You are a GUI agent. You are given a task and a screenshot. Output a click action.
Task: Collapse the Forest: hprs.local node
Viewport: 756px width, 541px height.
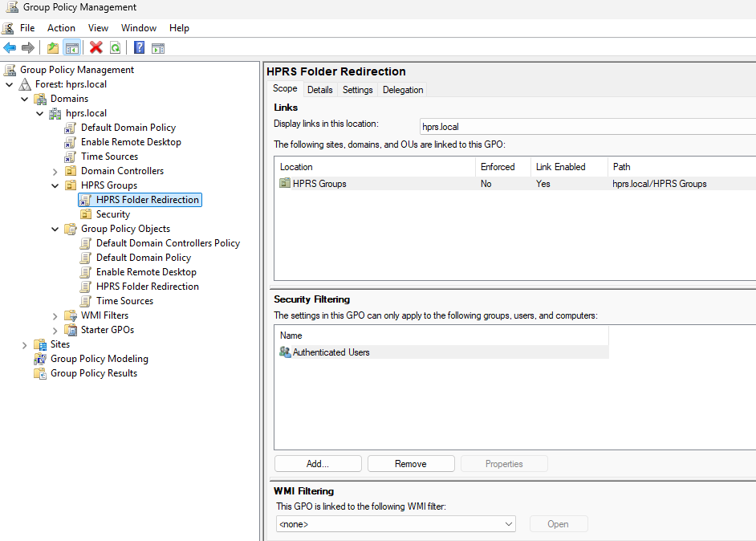pyautogui.click(x=9, y=84)
